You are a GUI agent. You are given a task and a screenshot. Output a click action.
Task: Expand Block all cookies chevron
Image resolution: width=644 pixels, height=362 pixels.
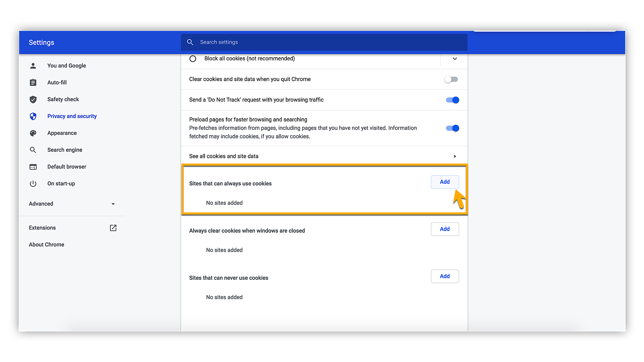[x=455, y=59]
